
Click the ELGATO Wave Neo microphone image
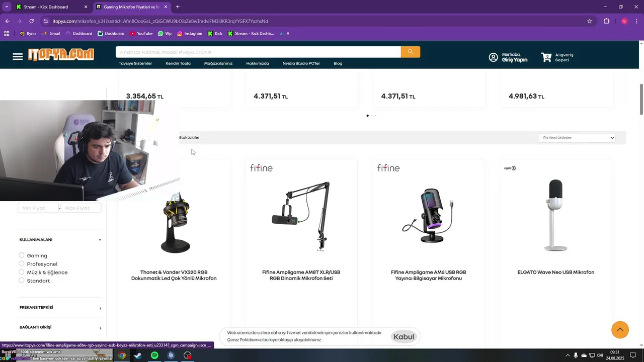[x=556, y=215]
